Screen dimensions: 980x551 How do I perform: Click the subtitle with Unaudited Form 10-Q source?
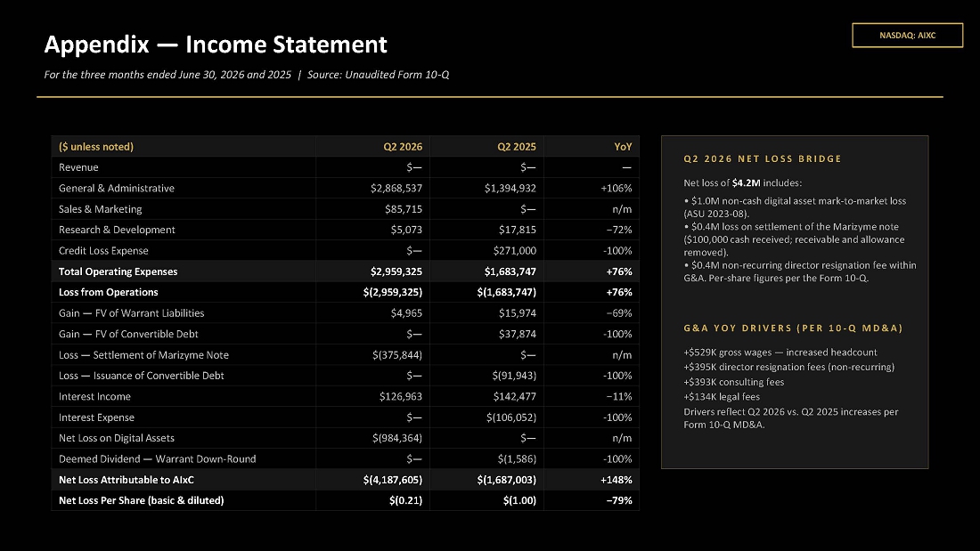tap(246, 75)
